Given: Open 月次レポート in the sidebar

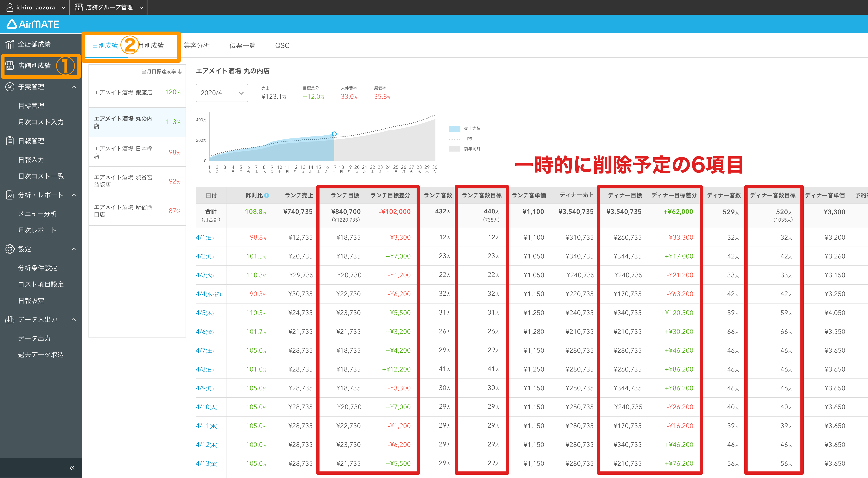Looking at the screenshot, I should tap(37, 230).
